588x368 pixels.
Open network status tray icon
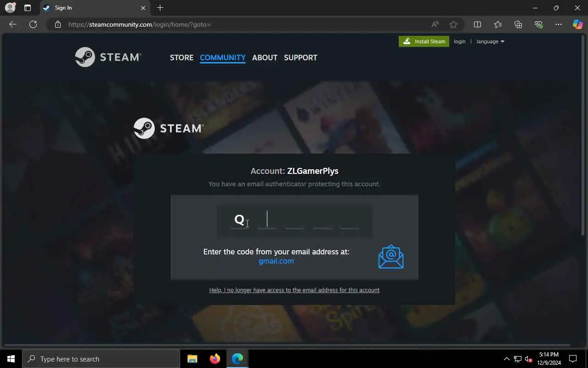click(518, 359)
